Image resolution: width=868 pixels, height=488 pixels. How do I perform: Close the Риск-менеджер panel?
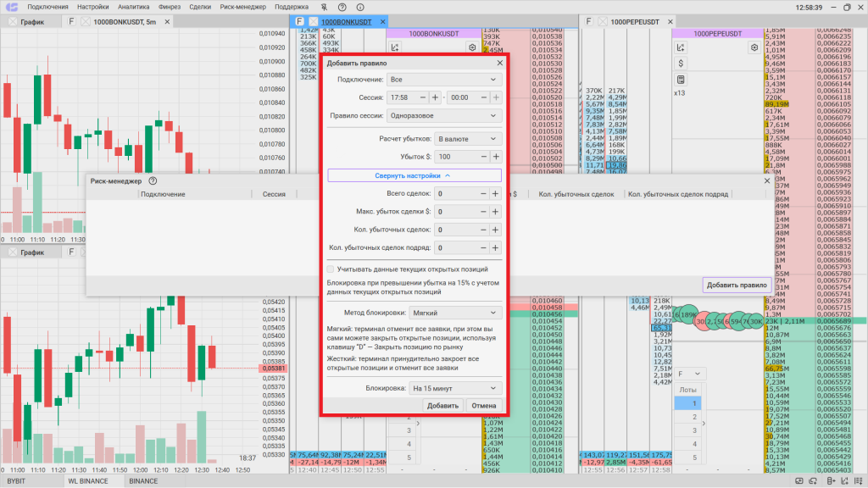(767, 181)
